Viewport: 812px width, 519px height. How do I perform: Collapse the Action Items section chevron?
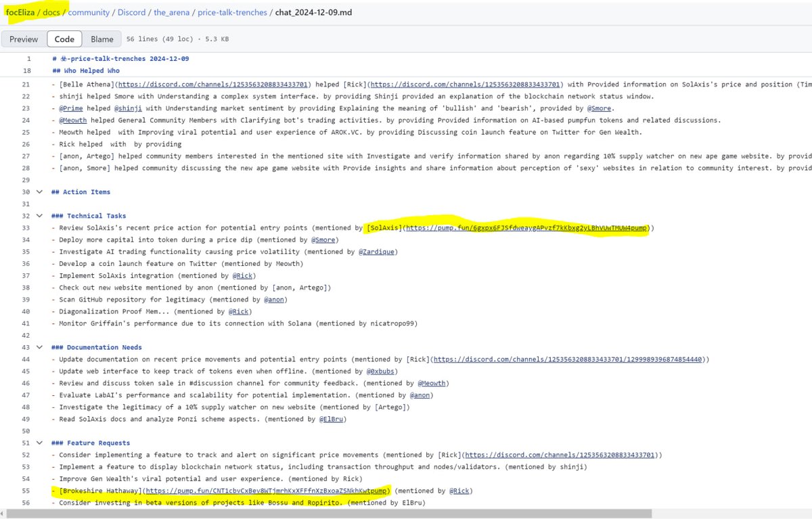point(39,192)
